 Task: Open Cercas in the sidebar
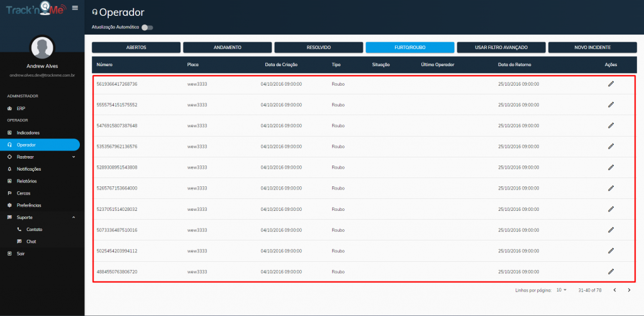40,193
